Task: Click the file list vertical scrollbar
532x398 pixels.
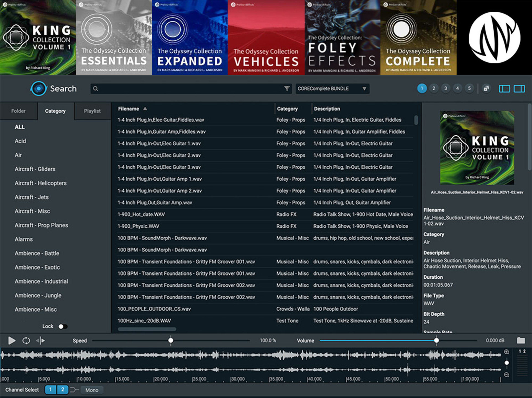Action: point(416,120)
